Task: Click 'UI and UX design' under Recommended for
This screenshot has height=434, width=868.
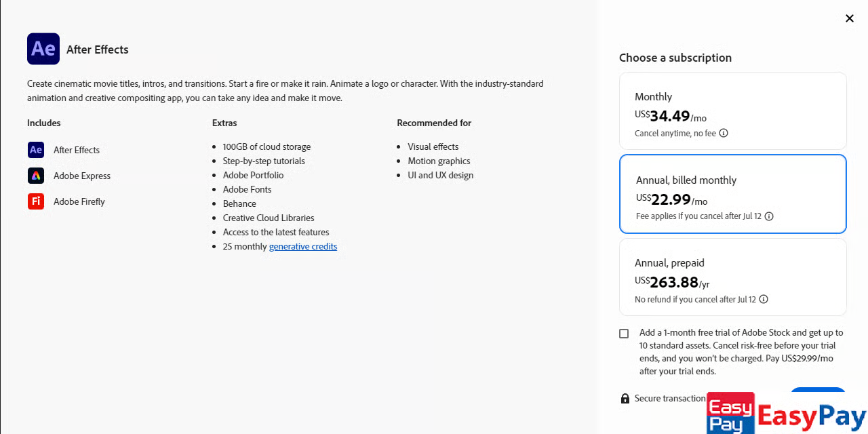Action: click(441, 175)
